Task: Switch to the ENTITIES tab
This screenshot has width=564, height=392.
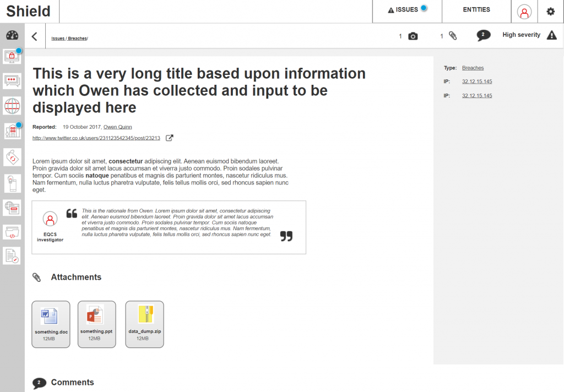Action: (x=476, y=10)
